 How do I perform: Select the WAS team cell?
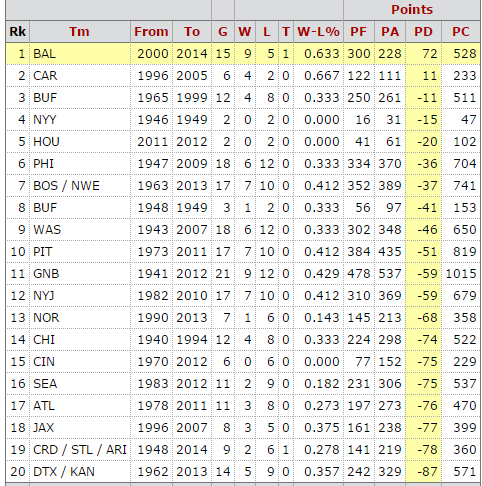pos(80,230)
